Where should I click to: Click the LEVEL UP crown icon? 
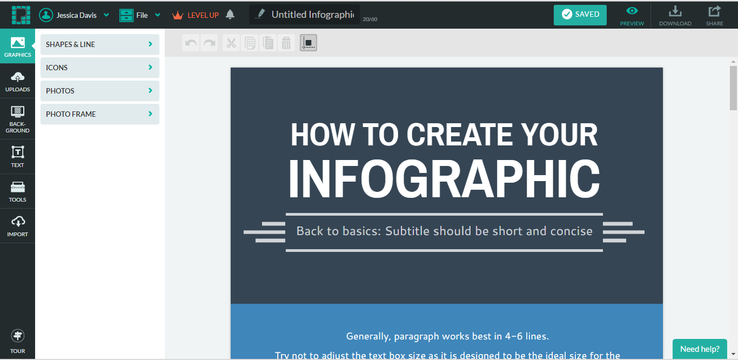tap(177, 15)
